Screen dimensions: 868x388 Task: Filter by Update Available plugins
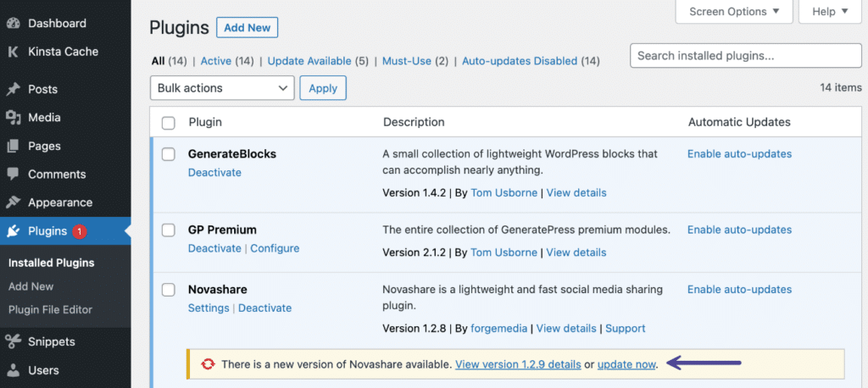click(309, 62)
